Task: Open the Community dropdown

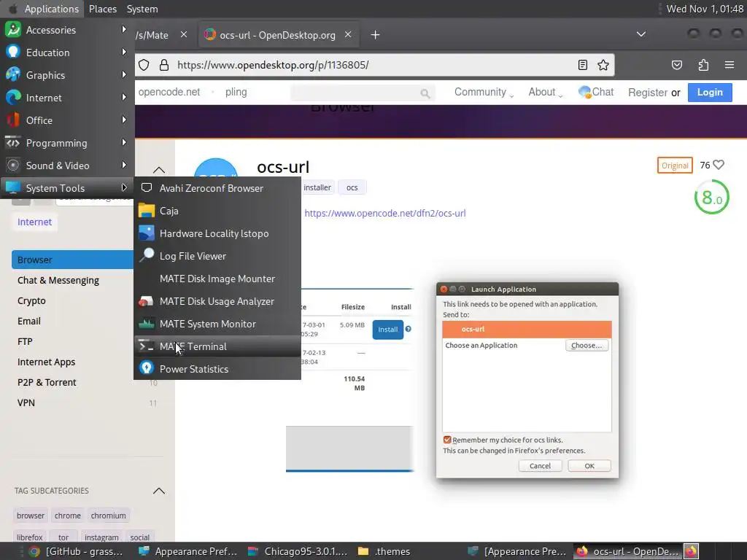Action: coord(484,93)
